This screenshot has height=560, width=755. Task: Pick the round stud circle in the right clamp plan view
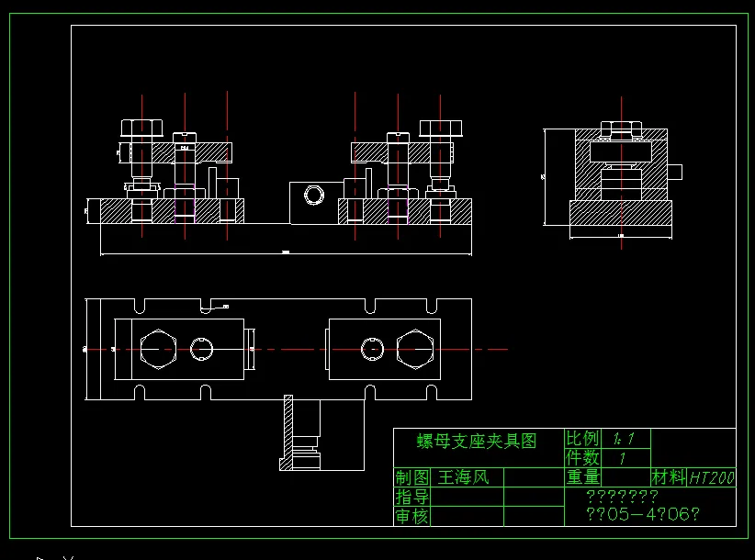[372, 349]
